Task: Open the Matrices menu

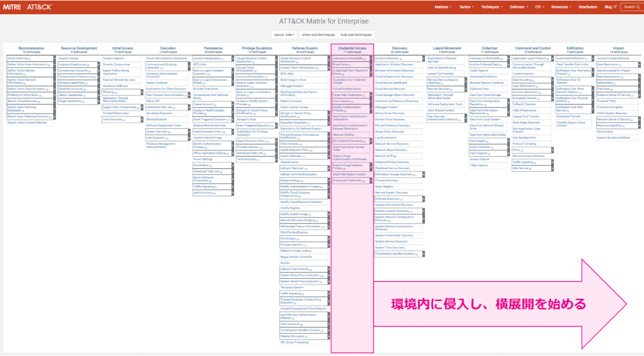Action: click(x=443, y=7)
